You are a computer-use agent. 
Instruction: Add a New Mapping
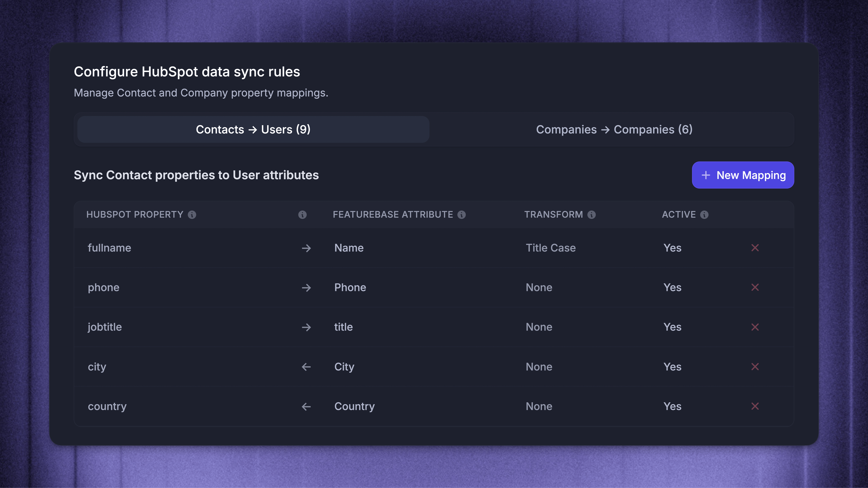click(x=743, y=175)
